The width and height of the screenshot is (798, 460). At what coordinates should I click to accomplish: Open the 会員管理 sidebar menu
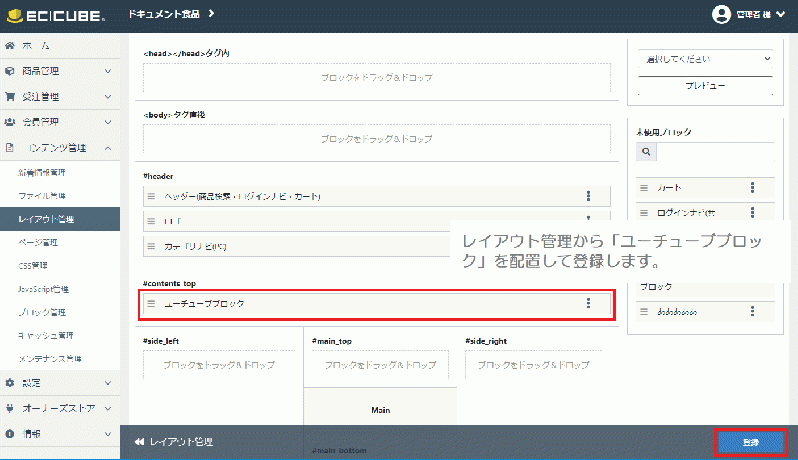coord(59,122)
